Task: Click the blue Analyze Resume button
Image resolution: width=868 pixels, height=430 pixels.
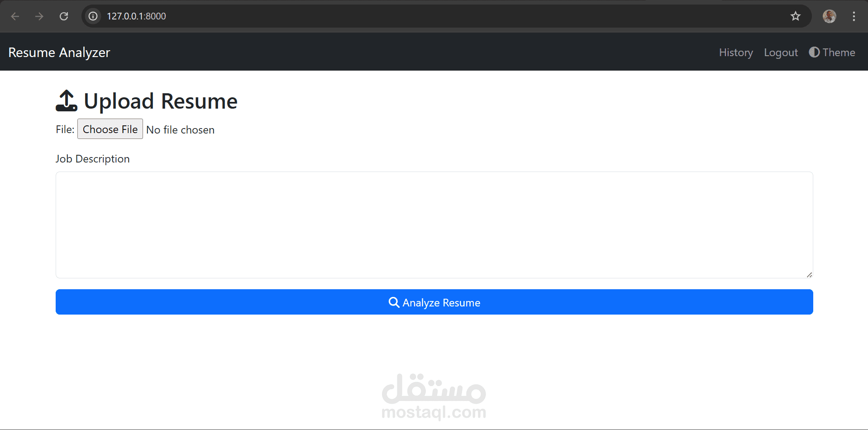Action: click(x=434, y=302)
